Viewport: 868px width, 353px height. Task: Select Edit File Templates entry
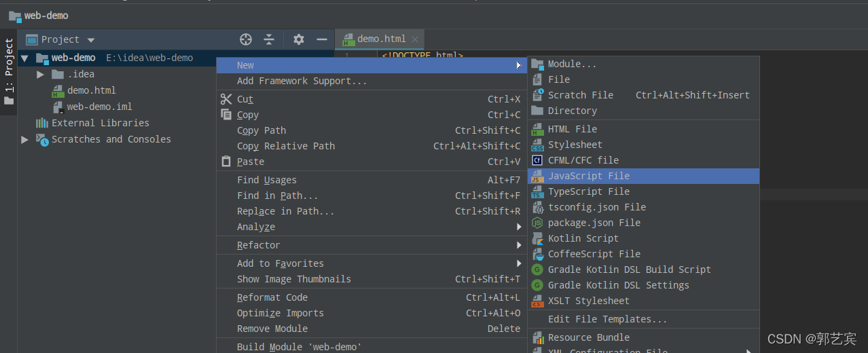coord(643,319)
